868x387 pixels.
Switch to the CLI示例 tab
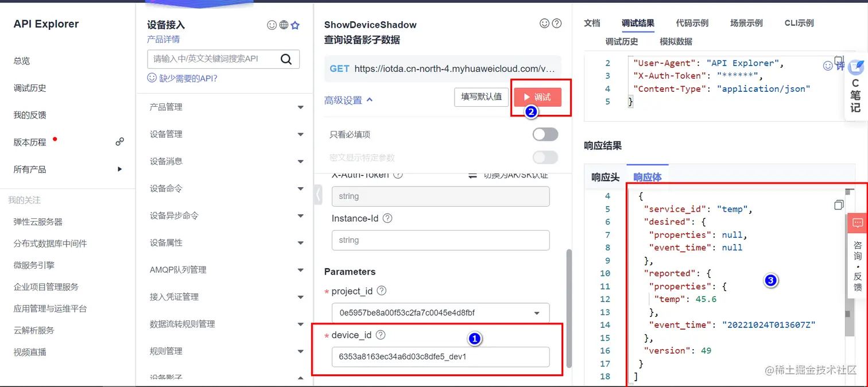point(799,23)
